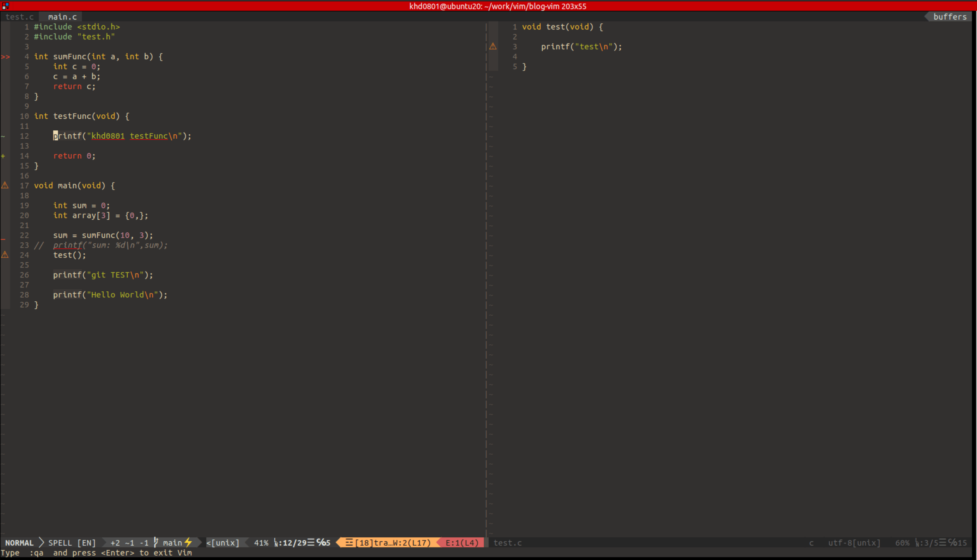
Task: Select the main.c buffer tab
Action: pos(62,17)
